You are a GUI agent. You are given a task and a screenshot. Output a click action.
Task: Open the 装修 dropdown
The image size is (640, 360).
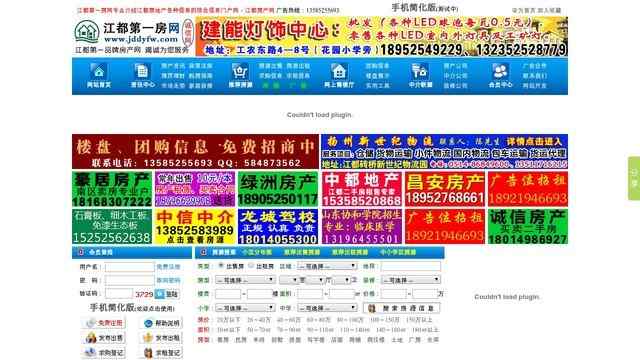411,280
